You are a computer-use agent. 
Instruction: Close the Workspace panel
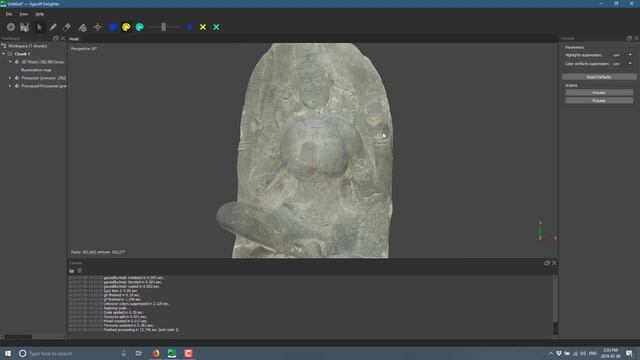(x=63, y=38)
